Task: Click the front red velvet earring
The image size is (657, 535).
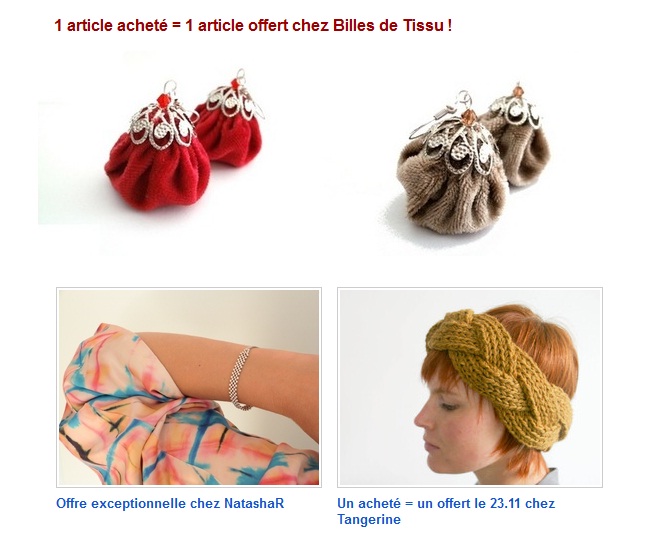Action: coord(158,161)
